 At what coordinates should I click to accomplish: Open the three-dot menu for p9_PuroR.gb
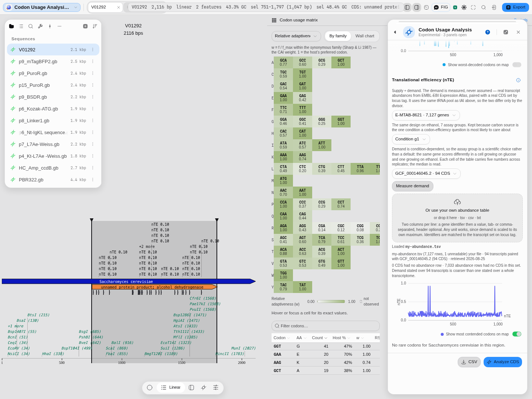click(93, 73)
